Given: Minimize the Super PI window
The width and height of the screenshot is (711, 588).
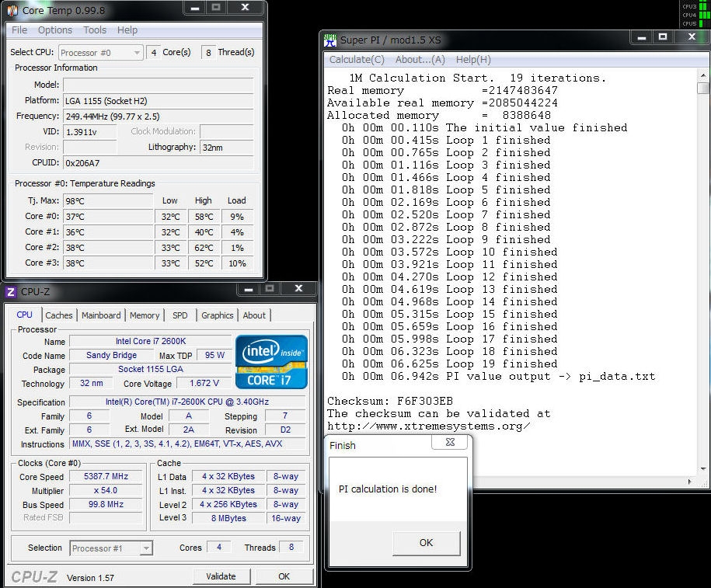Looking at the screenshot, I should pyautogui.click(x=642, y=37).
